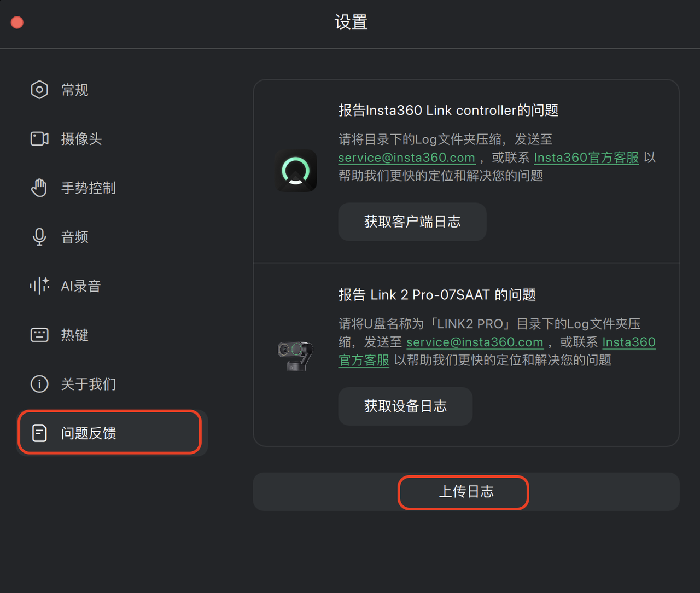700x593 pixels.
Task: Open Insta360官方客服 link in controller section
Action: pos(586,158)
